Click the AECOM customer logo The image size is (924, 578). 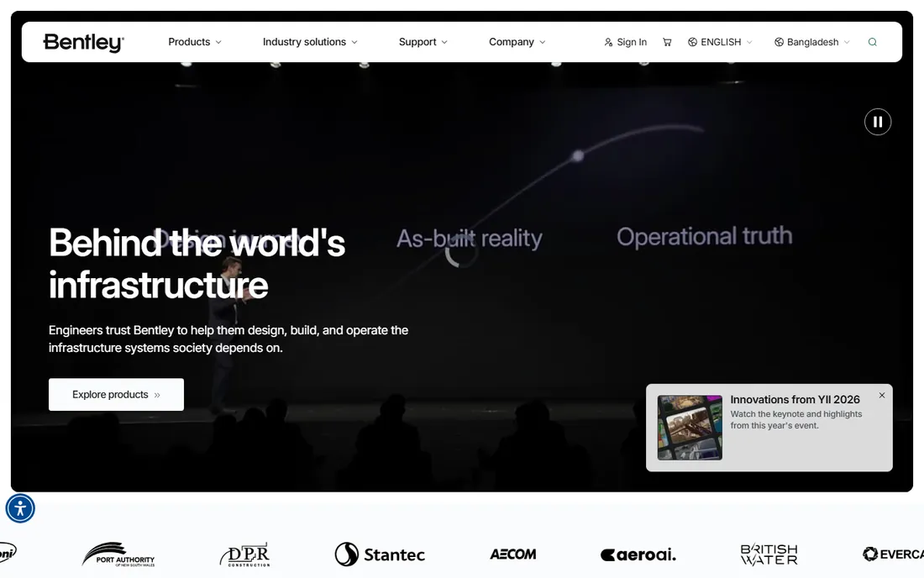(x=512, y=554)
